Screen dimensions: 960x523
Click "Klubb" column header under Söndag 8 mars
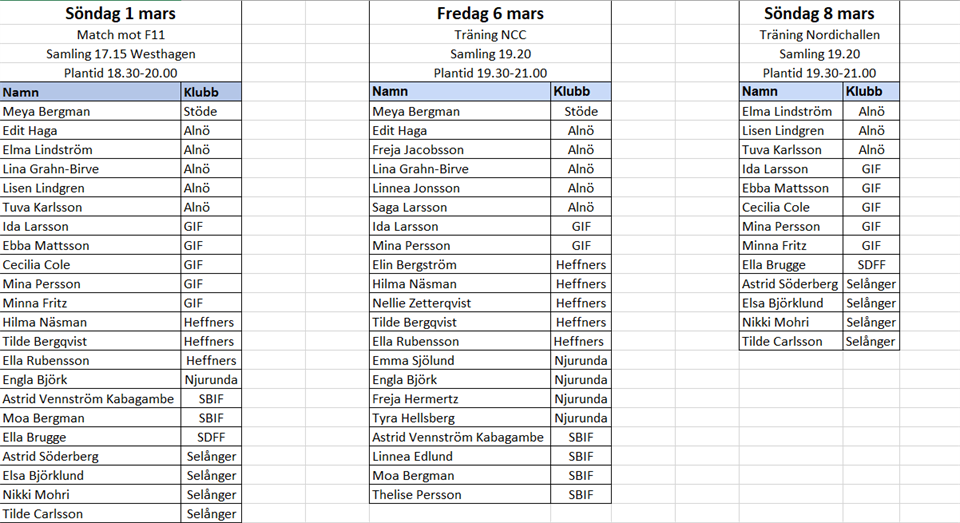[870, 92]
